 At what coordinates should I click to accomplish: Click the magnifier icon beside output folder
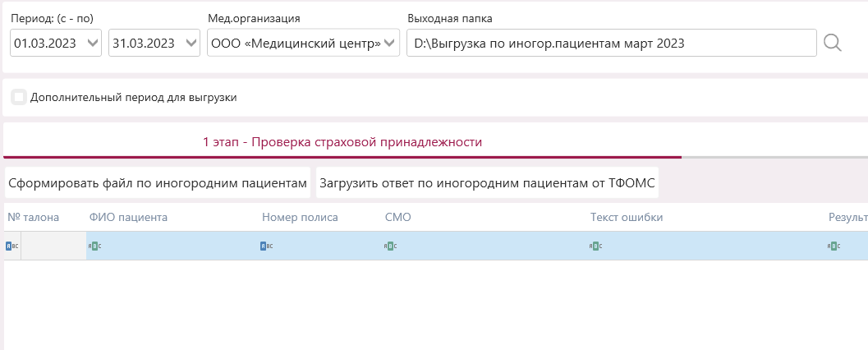[833, 43]
